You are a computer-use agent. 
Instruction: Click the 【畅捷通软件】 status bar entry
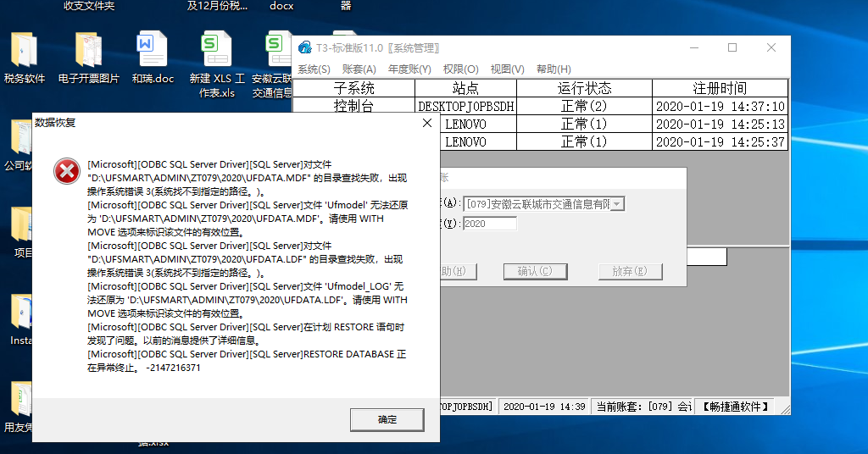[x=737, y=407]
